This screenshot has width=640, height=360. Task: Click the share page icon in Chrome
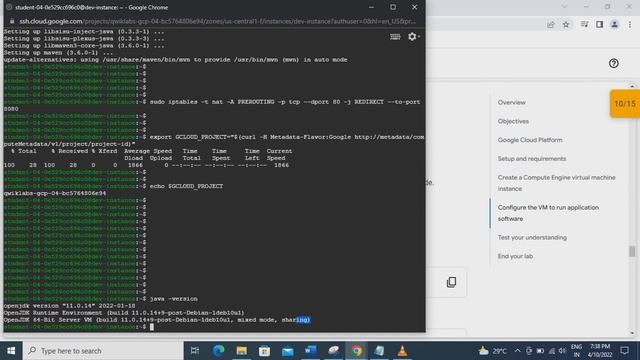[x=551, y=24]
